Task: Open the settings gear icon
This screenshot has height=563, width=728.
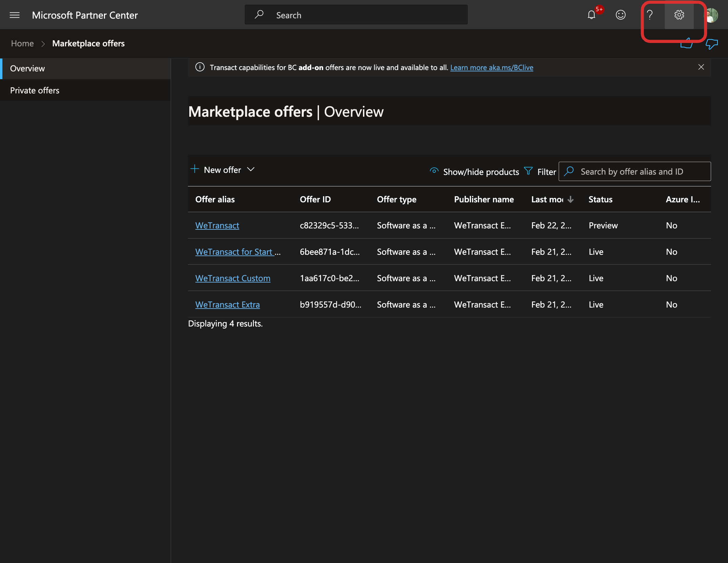Action: pos(679,15)
